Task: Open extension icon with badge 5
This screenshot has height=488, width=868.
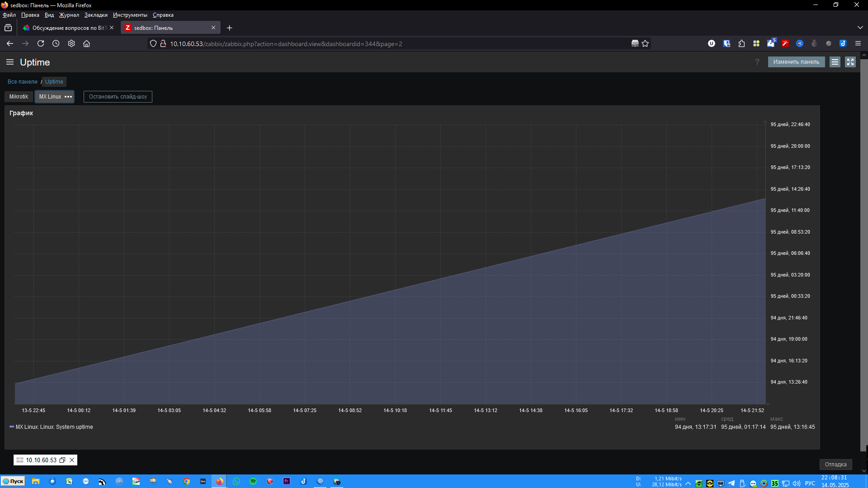Action: (771, 43)
